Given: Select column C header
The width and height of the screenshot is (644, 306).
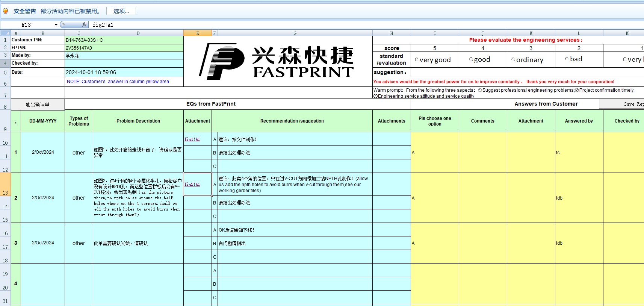Looking at the screenshot, I should [79, 33].
